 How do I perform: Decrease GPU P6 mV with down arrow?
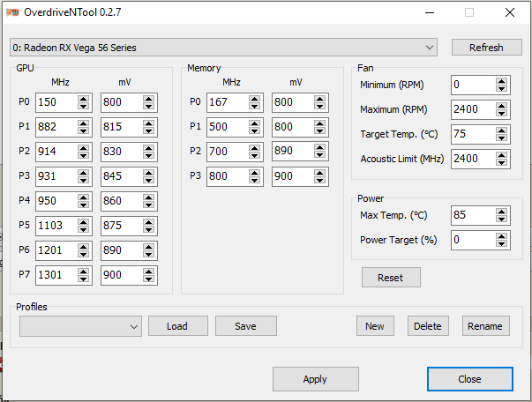148,254
